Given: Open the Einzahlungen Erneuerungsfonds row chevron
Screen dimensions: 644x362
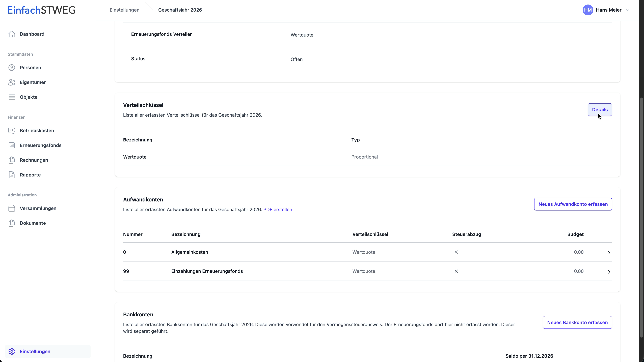Looking at the screenshot, I should (x=609, y=272).
